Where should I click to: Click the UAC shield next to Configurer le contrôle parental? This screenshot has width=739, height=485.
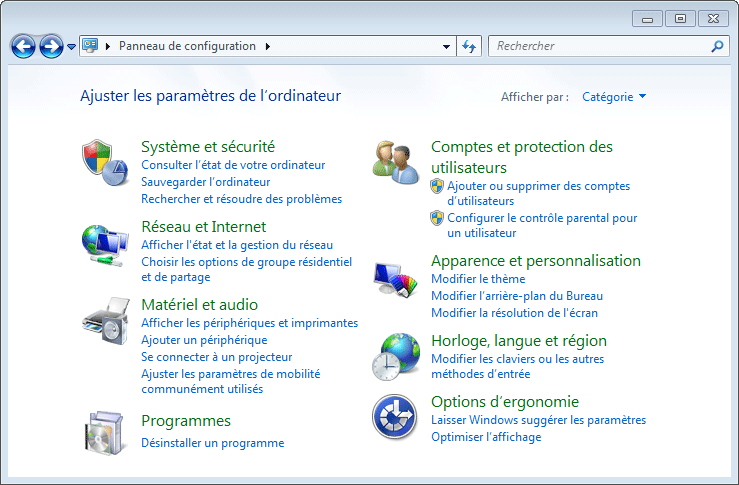(437, 218)
